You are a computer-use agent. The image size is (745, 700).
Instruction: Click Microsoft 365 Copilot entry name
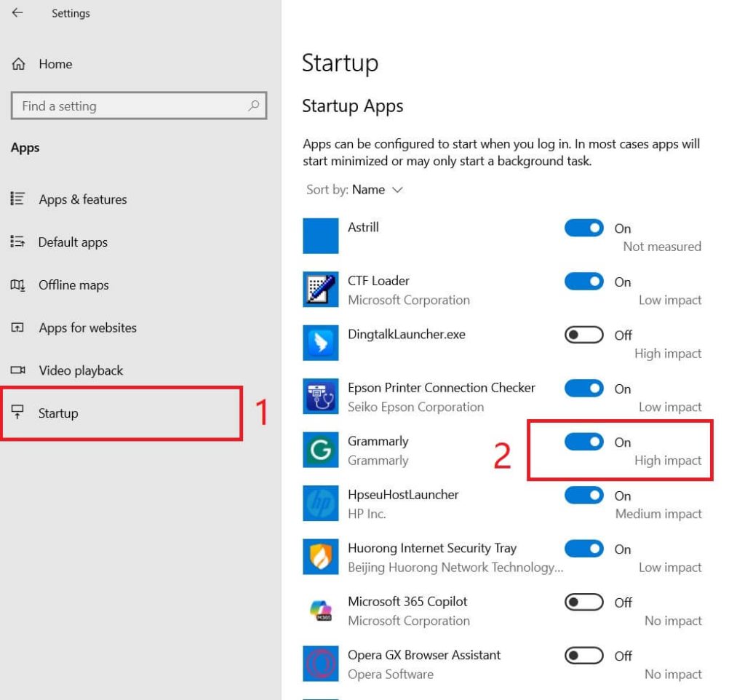point(407,601)
